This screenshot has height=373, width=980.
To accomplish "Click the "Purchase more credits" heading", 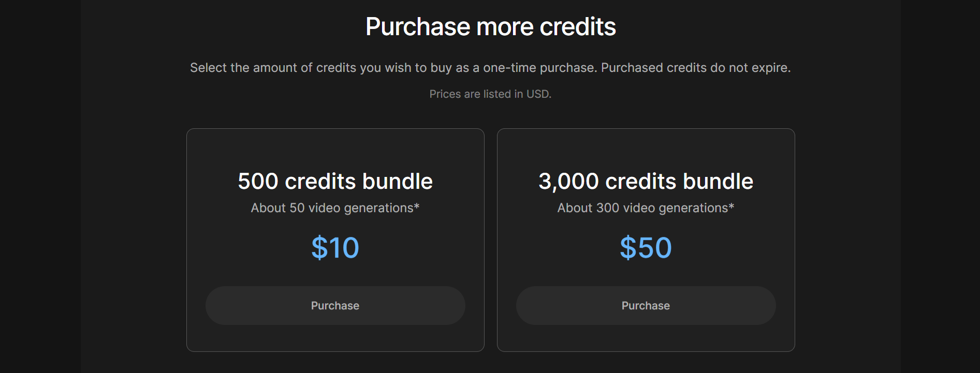I will click(490, 27).
